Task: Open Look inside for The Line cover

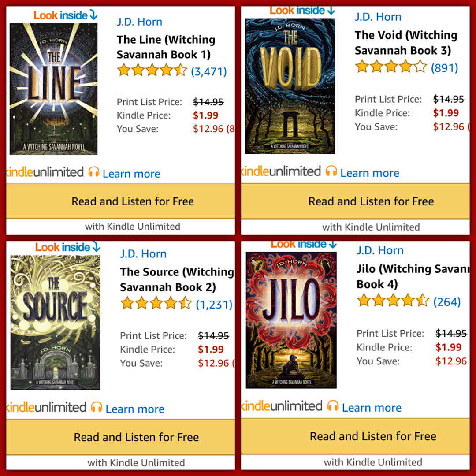Action: point(65,15)
